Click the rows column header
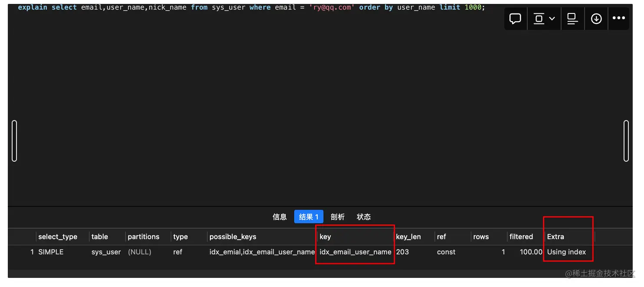644x287 pixels. click(x=481, y=237)
